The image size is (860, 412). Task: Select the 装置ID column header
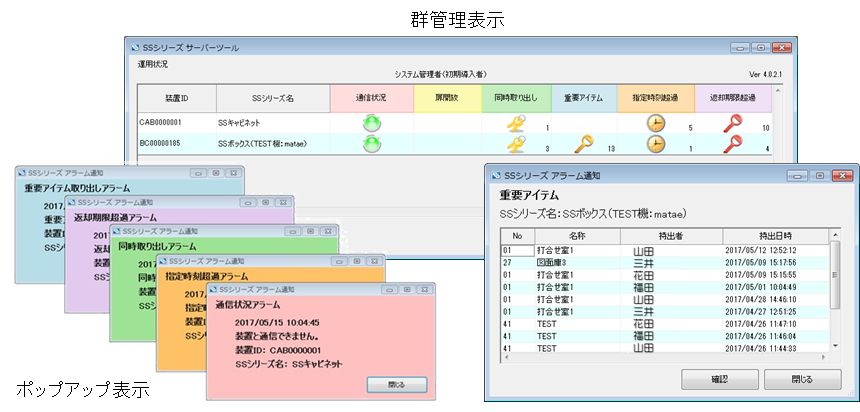(177, 99)
